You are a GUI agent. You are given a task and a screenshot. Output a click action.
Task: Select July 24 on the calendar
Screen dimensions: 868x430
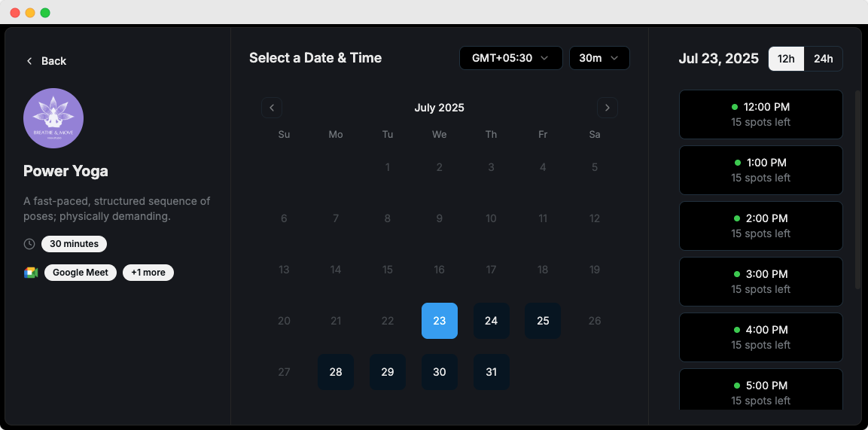pos(491,321)
